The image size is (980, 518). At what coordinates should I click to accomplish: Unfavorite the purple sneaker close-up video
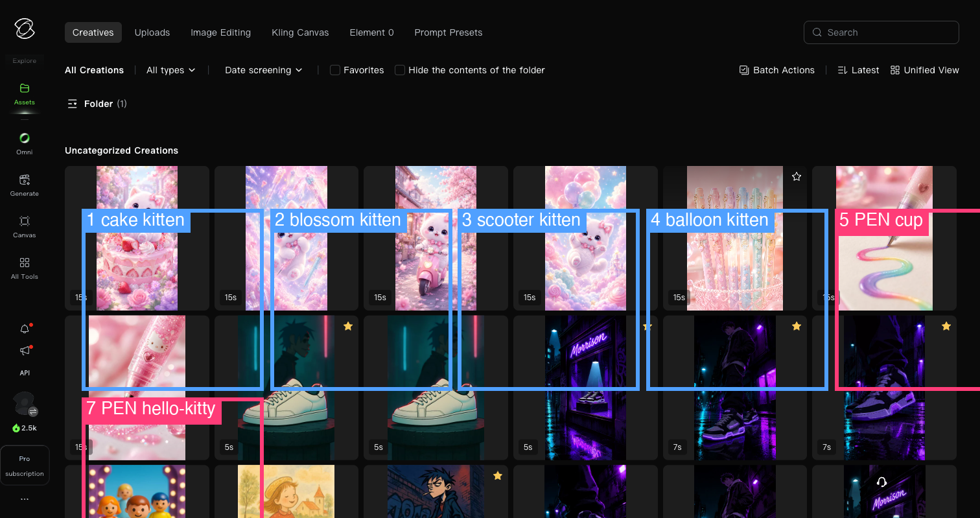point(946,326)
